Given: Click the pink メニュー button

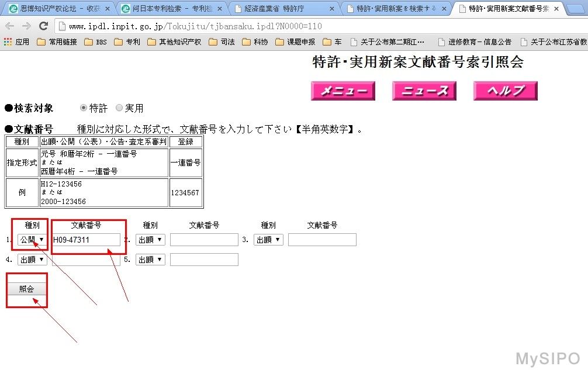Looking at the screenshot, I should coord(343,91).
